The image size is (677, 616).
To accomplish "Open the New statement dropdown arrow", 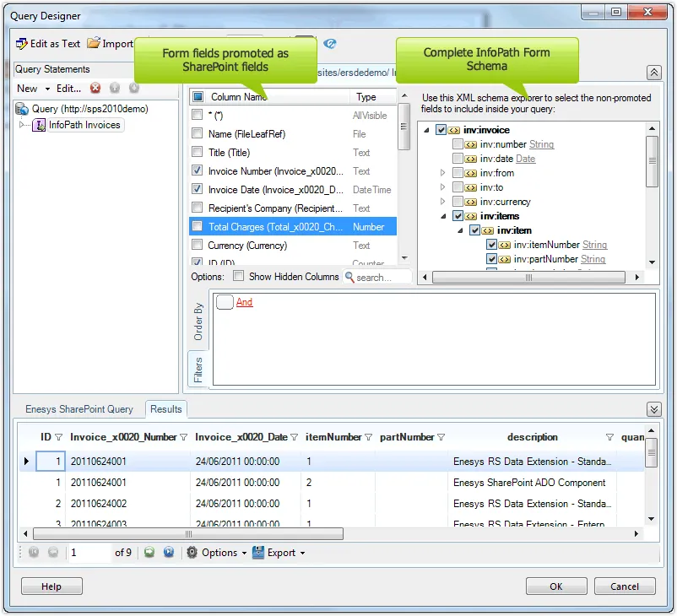I will point(48,89).
